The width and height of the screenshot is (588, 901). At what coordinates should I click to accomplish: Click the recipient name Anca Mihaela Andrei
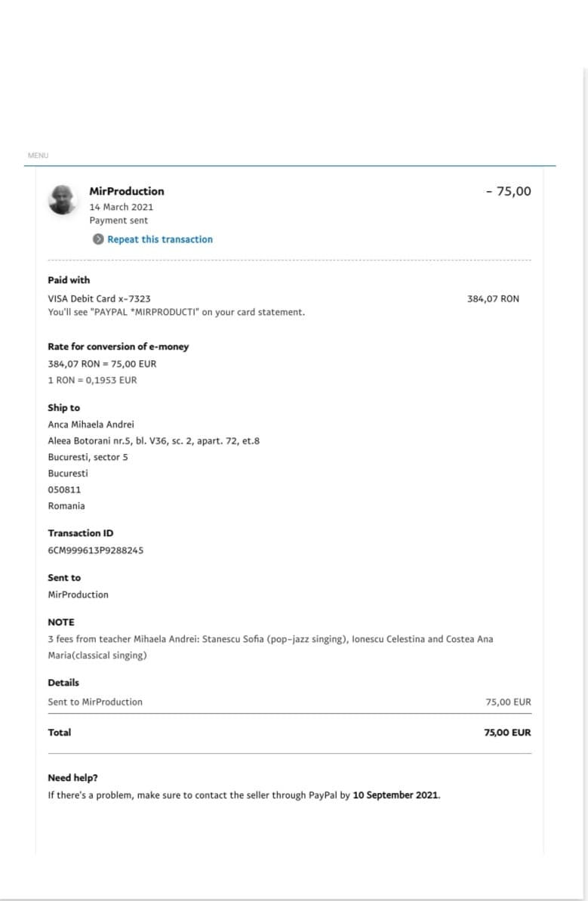pyautogui.click(x=91, y=424)
